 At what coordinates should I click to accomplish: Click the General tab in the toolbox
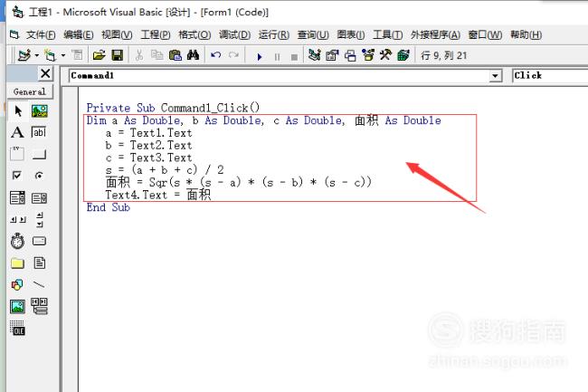click(30, 91)
